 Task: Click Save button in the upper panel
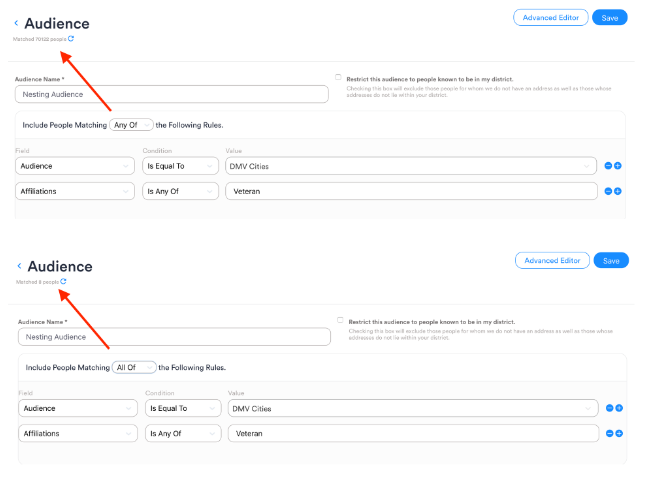tap(609, 17)
